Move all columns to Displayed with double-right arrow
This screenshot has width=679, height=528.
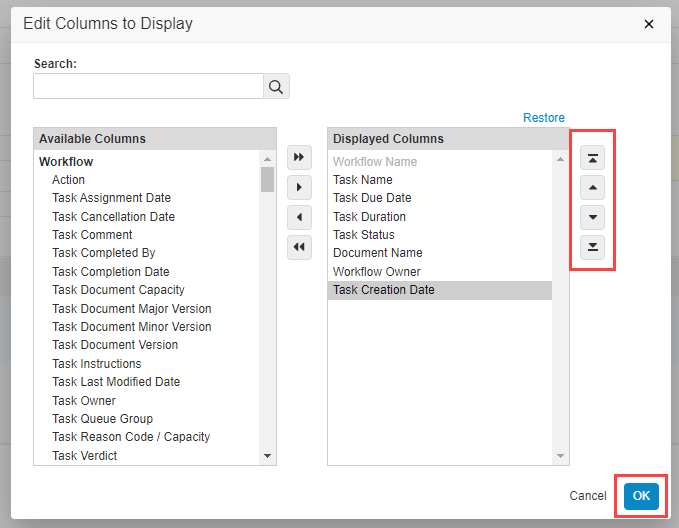299,158
